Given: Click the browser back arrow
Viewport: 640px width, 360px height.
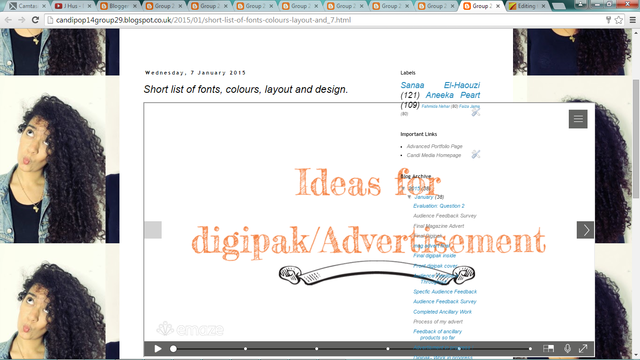Looking at the screenshot, I should click(8, 20).
